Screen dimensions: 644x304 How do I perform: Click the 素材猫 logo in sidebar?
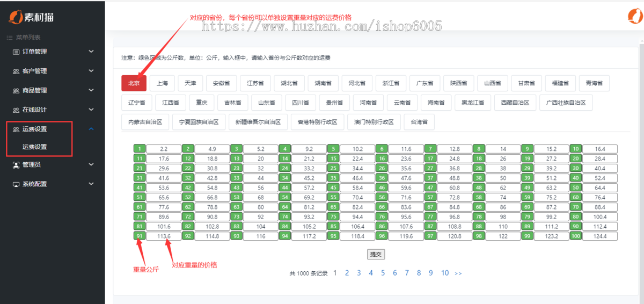pos(31,17)
